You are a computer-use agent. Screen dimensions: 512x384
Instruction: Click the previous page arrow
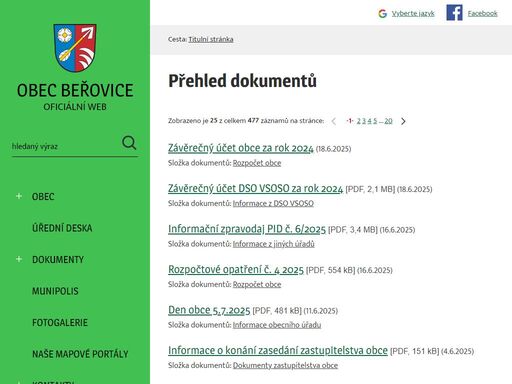click(x=334, y=121)
